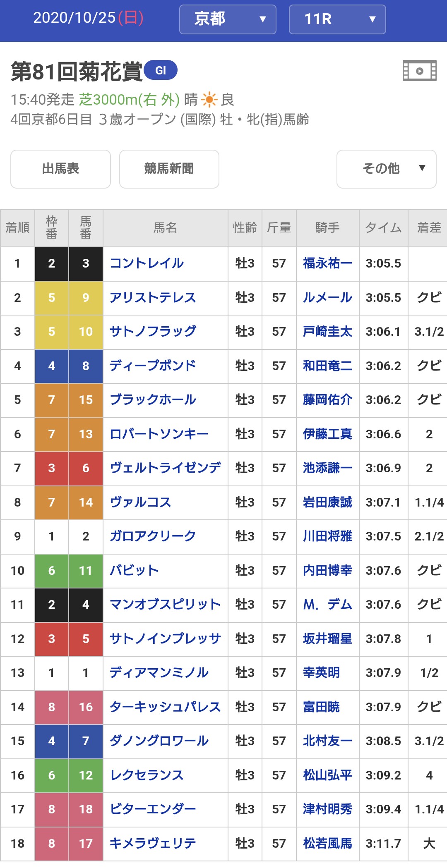Play the race video replay icon
Screen dimensions: 447x868
[x=420, y=71]
